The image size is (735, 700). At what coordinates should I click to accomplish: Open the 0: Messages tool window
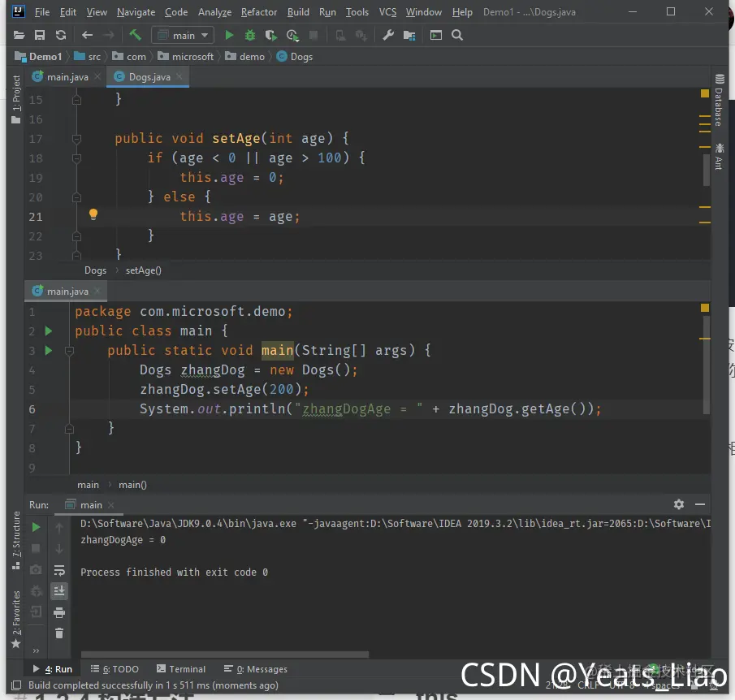pos(256,669)
